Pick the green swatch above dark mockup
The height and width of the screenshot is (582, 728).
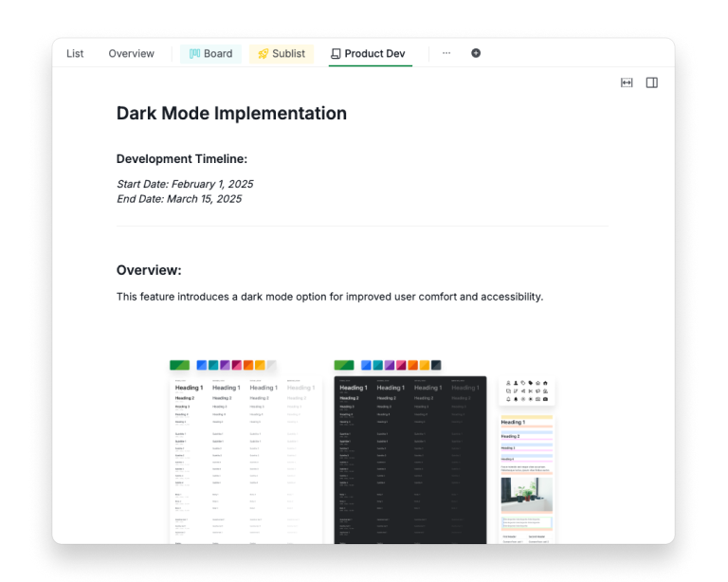[344, 365]
